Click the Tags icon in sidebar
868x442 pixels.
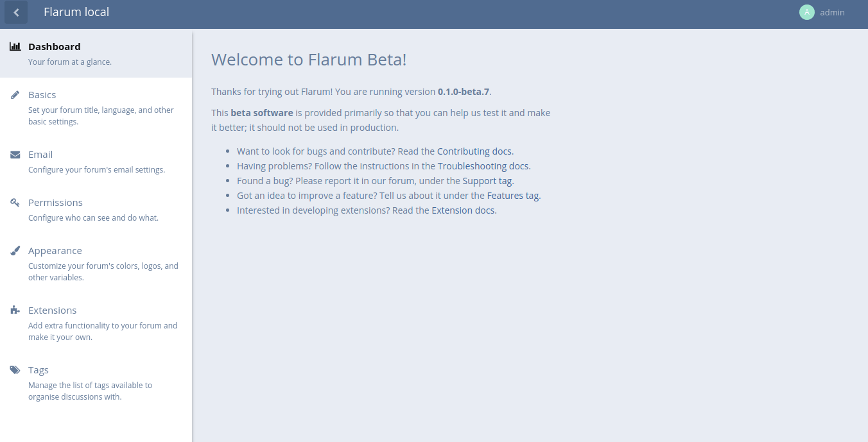tap(15, 370)
